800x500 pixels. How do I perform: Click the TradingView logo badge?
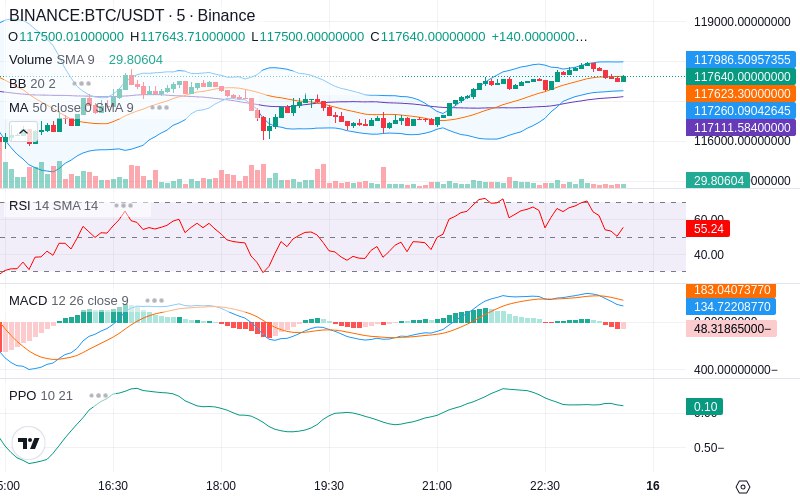coord(29,443)
